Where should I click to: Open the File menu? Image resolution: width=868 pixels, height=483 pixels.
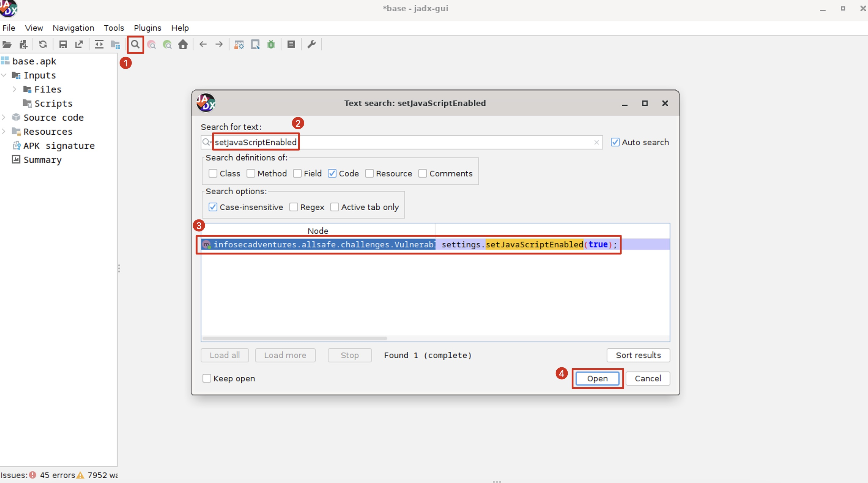click(9, 28)
